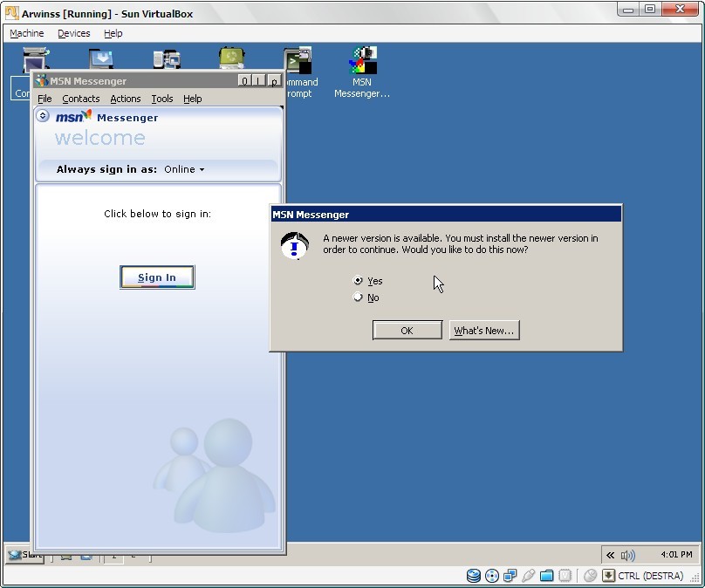Click the VirtualBox shared folders status icon
705x588 pixels.
(547, 576)
